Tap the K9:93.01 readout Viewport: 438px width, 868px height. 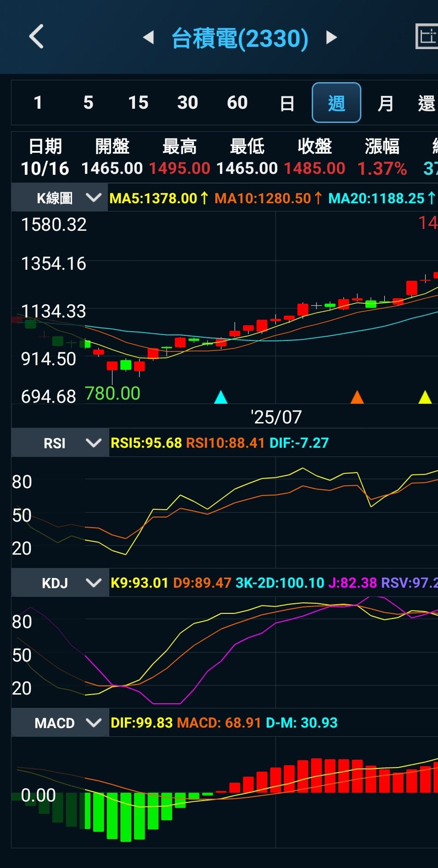click(x=140, y=583)
